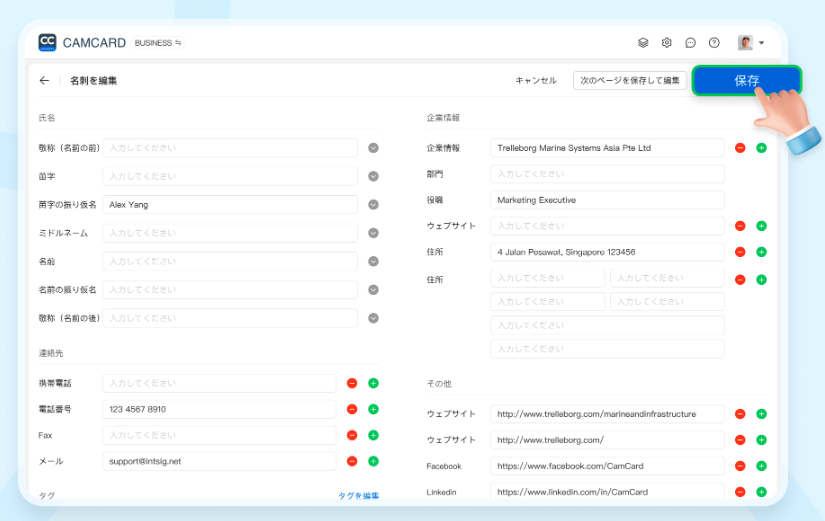
Task: Click the Alex Yang name field
Action: 230,205
